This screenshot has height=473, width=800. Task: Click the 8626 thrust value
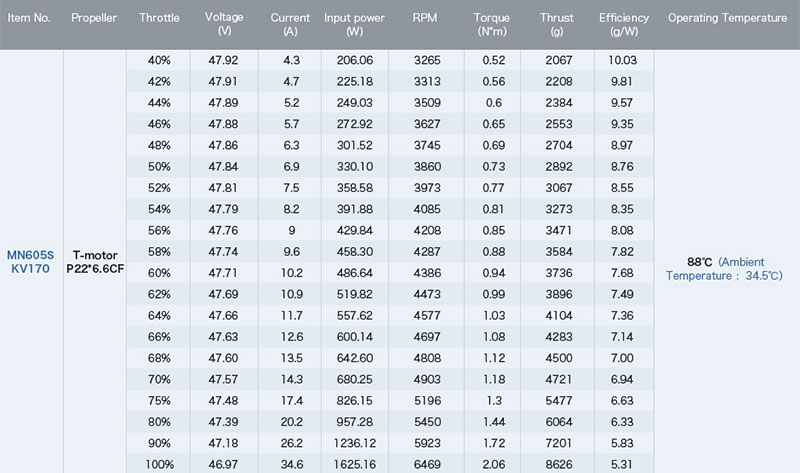click(559, 464)
